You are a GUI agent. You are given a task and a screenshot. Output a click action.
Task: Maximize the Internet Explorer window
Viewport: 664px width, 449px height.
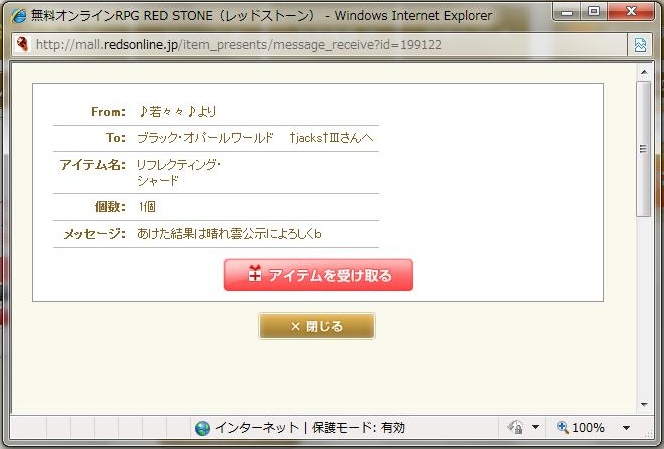pyautogui.click(x=594, y=13)
